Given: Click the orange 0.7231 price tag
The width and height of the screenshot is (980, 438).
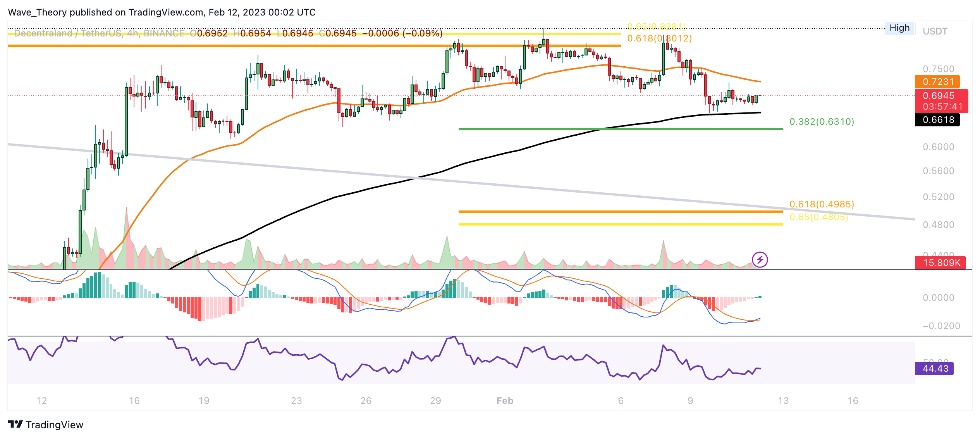Looking at the screenshot, I should (937, 82).
